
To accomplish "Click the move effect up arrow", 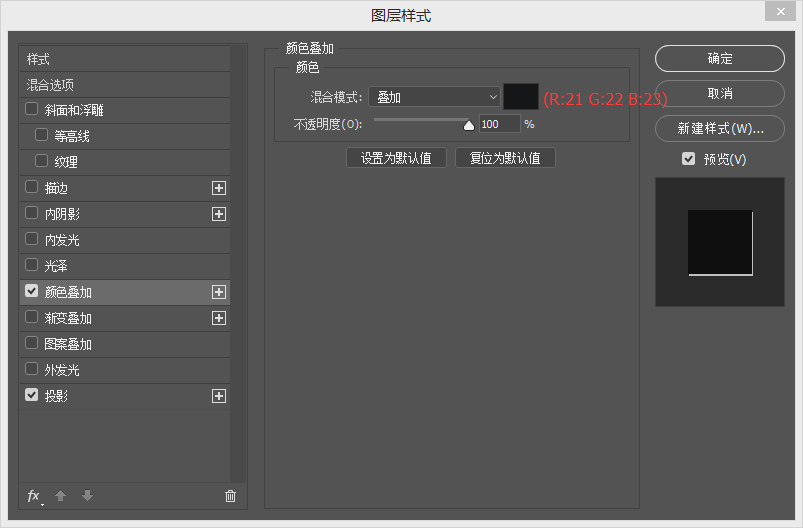I will point(60,496).
